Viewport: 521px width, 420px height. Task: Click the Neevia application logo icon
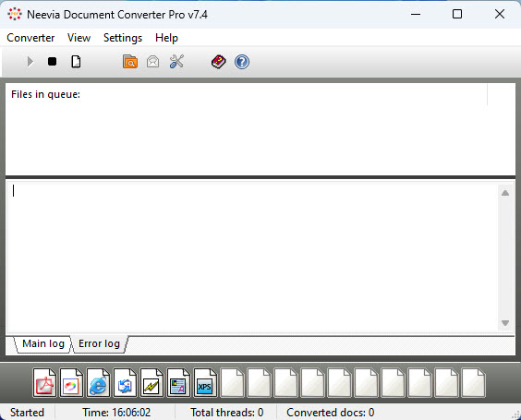[15, 14]
